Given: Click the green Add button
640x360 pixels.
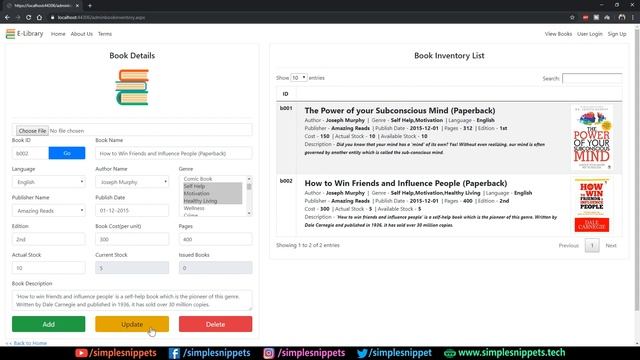Looking at the screenshot, I should click(x=49, y=324).
